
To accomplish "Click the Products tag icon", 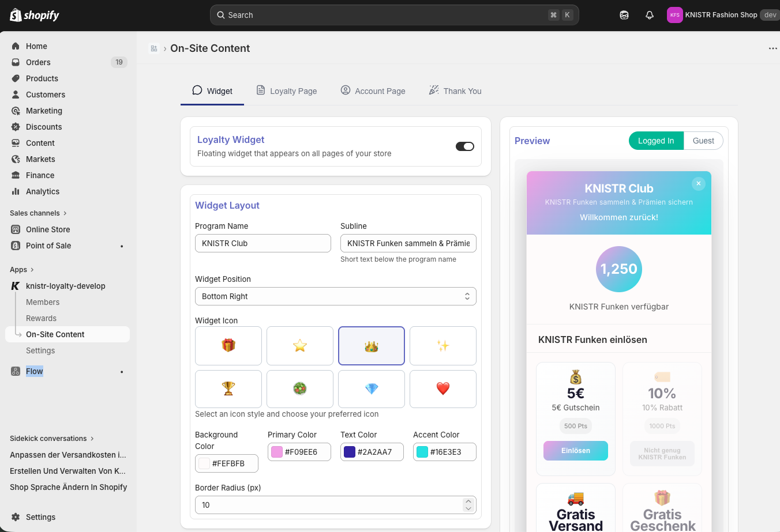I will 16,78.
